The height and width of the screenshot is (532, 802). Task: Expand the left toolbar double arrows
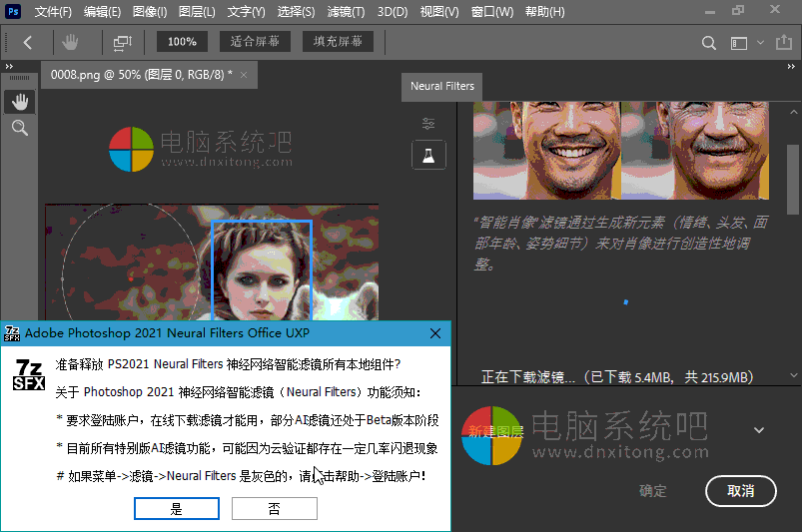pyautogui.click(x=10, y=66)
